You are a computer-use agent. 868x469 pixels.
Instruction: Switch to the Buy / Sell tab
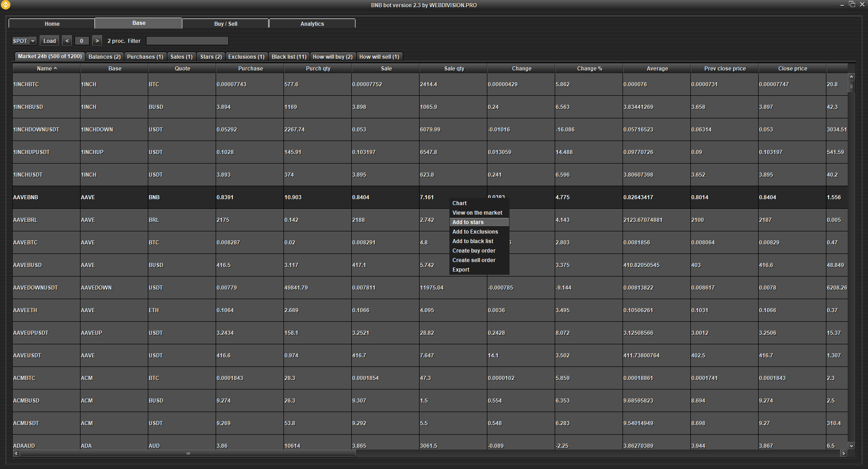click(226, 23)
